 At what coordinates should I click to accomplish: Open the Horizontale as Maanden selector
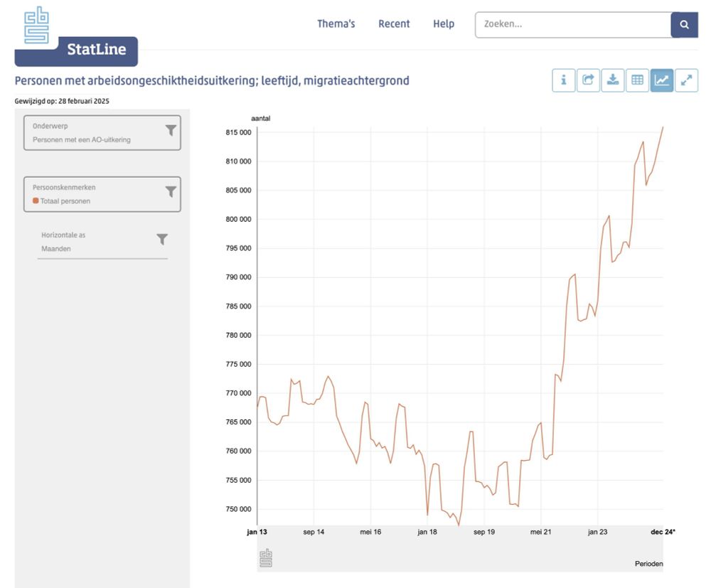[102, 242]
